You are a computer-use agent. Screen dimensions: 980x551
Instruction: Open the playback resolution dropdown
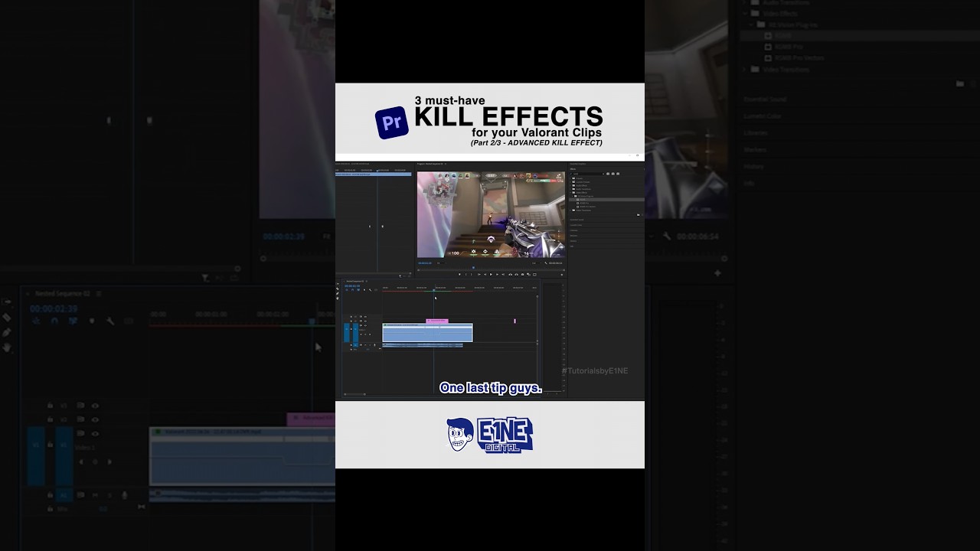coord(537,263)
